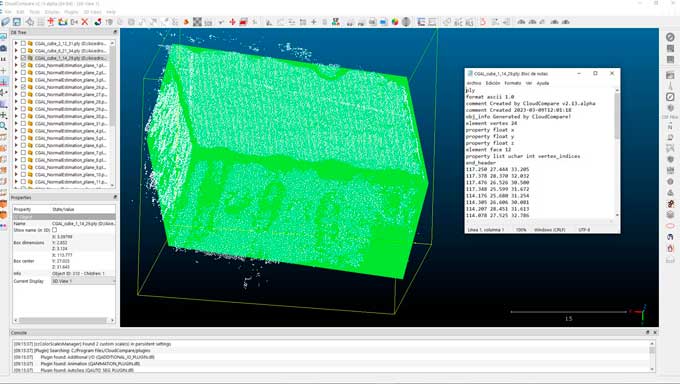Viewport: 680px width, 384px height.
Task: Close the Console panel
Action: 655,332
